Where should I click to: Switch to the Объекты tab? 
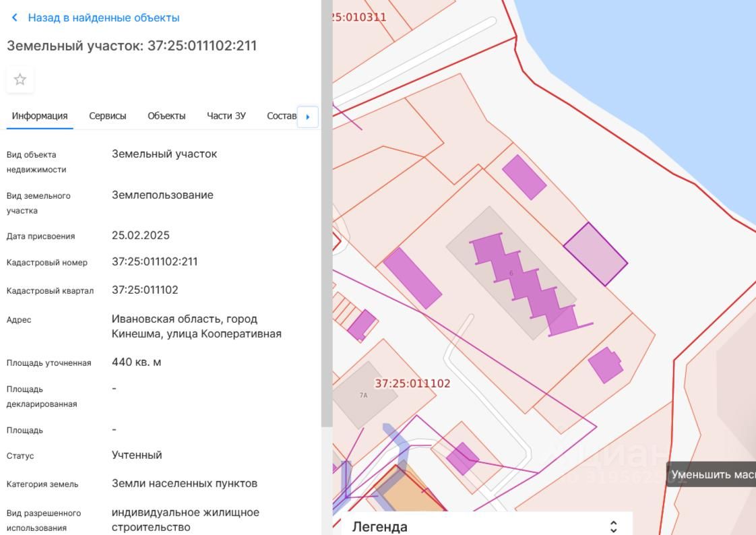(166, 116)
